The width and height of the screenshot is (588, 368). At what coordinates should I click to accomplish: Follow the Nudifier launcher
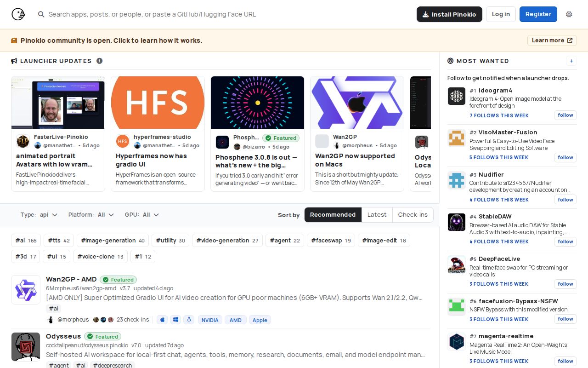565,200
